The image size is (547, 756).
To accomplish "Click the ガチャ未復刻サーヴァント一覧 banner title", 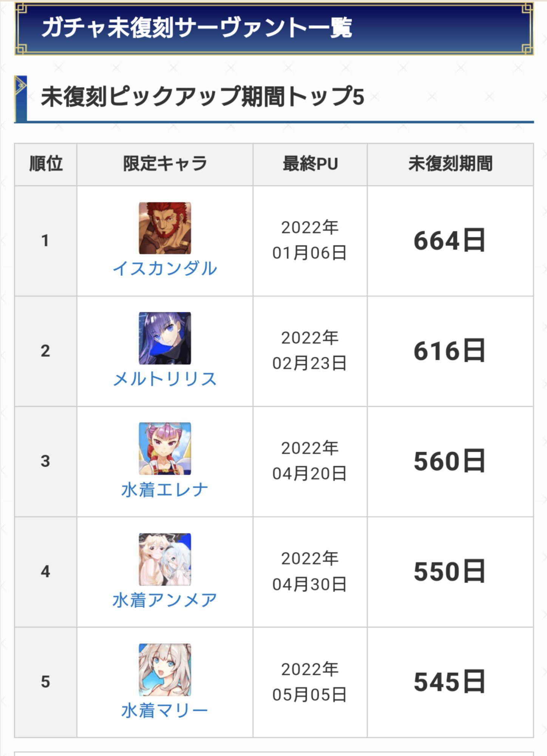I will [x=196, y=28].
